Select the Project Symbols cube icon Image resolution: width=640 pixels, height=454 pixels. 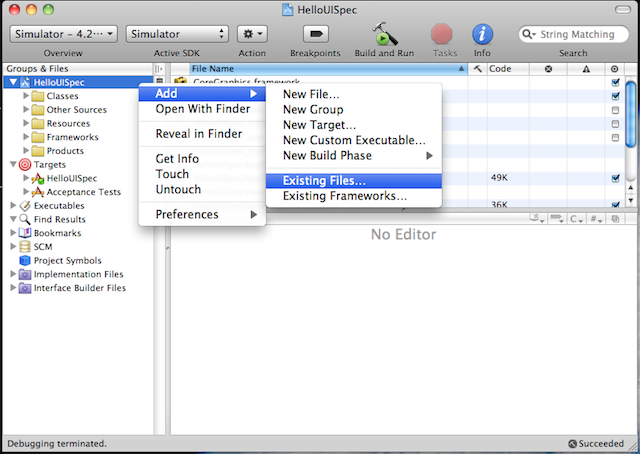pyautogui.click(x=25, y=260)
